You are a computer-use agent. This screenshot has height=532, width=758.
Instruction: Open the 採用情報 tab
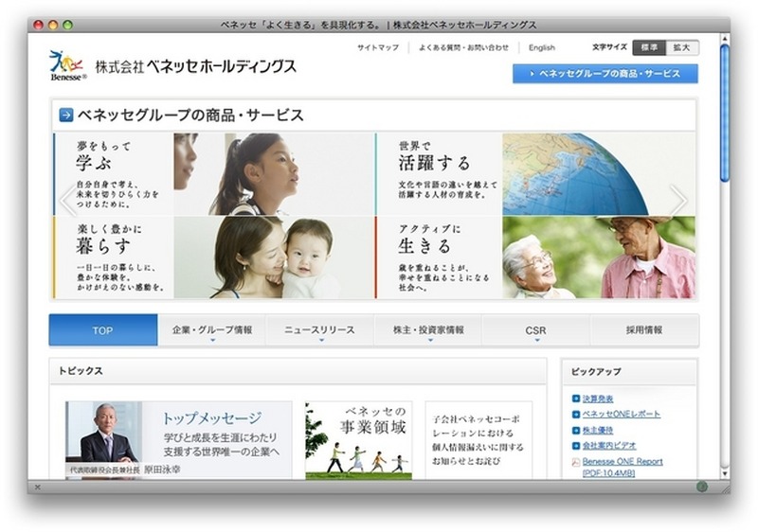(644, 330)
